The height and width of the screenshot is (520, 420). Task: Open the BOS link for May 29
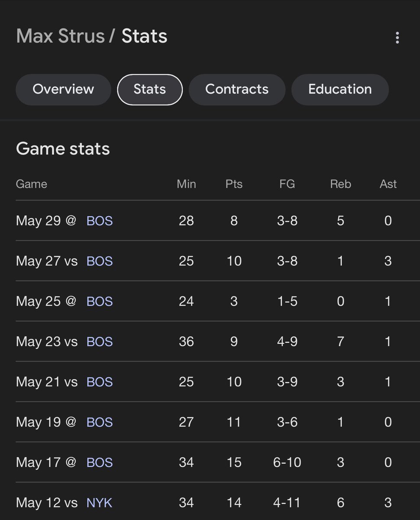pos(100,221)
